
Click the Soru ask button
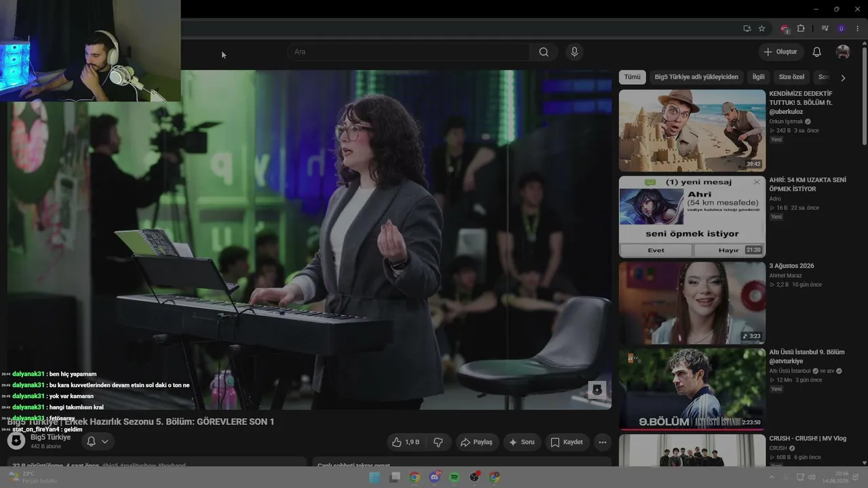click(521, 442)
